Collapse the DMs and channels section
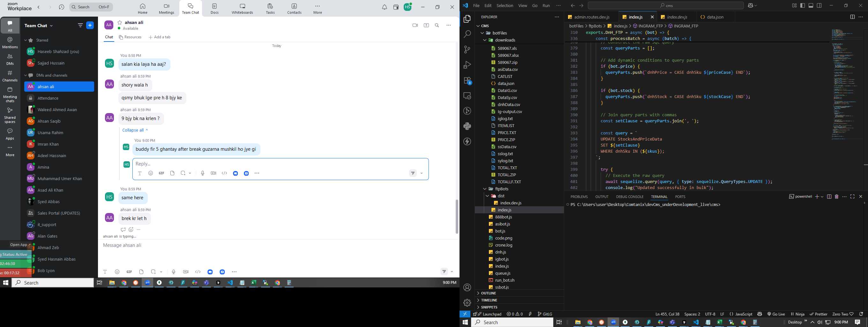Screen dimensions: 868x327 (26, 75)
